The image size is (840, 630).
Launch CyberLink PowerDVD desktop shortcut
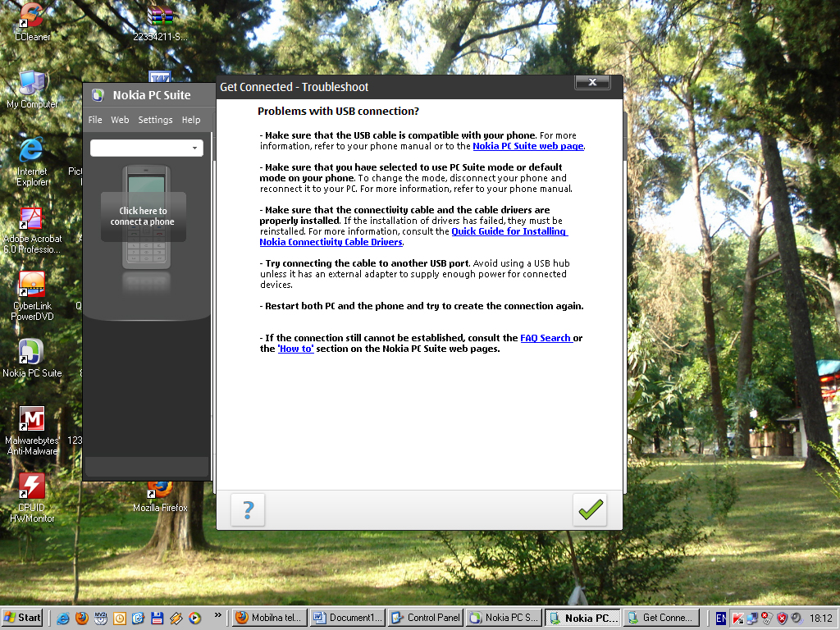click(32, 295)
